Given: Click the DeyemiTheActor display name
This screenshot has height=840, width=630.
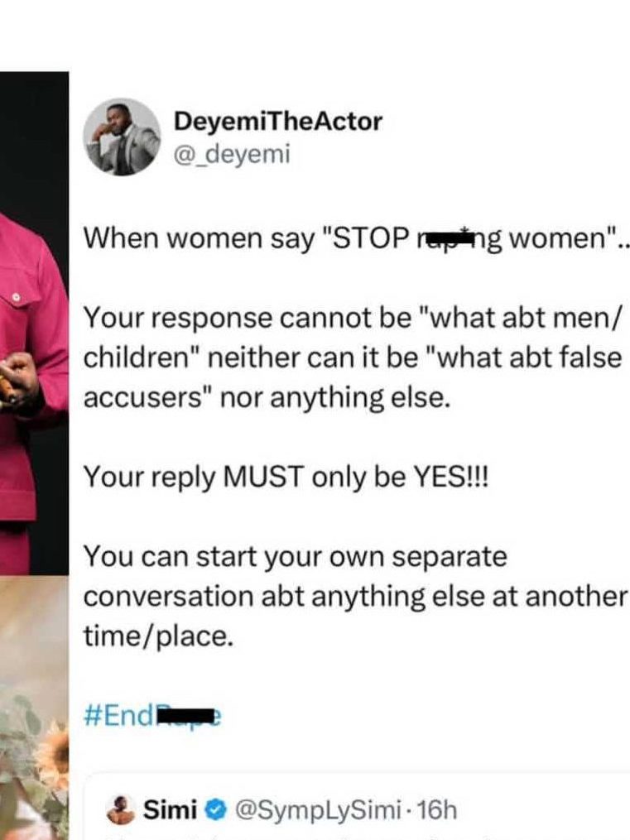Looking at the screenshot, I should (277, 122).
